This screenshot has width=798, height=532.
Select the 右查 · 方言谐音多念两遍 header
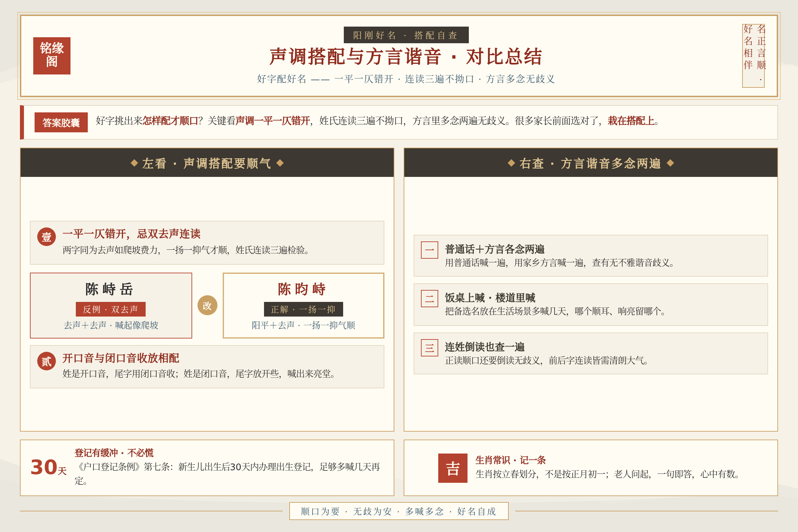591,163
